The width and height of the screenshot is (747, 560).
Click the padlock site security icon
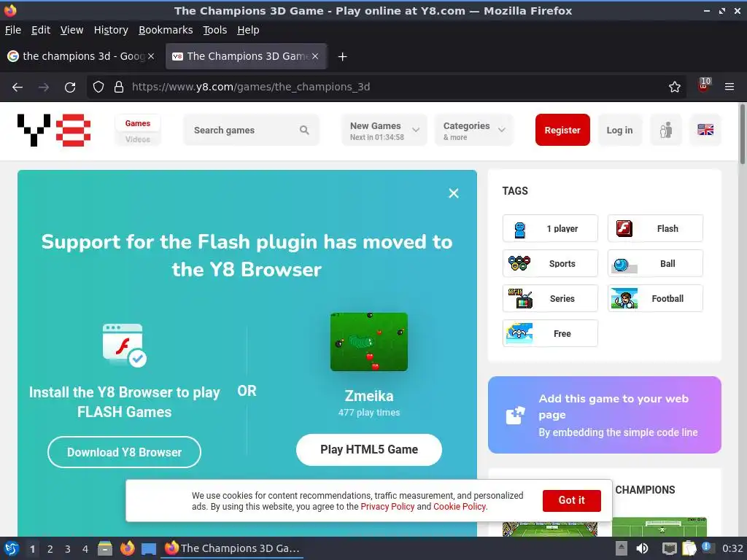click(119, 87)
